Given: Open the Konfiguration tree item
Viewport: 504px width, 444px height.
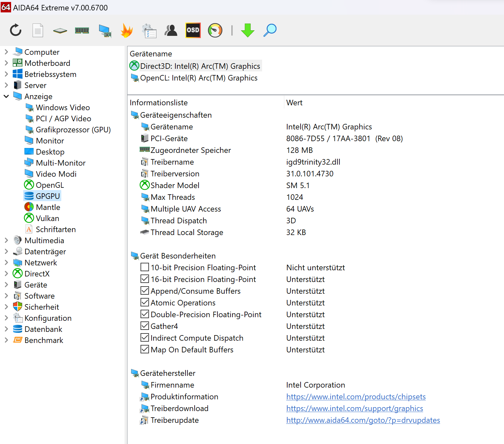Looking at the screenshot, I should point(42,318).
